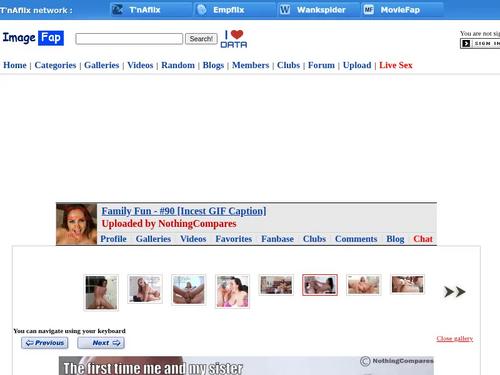The height and width of the screenshot is (375, 500).
Task: Open MovieFap in the network bar
Action: pyautogui.click(x=402, y=10)
